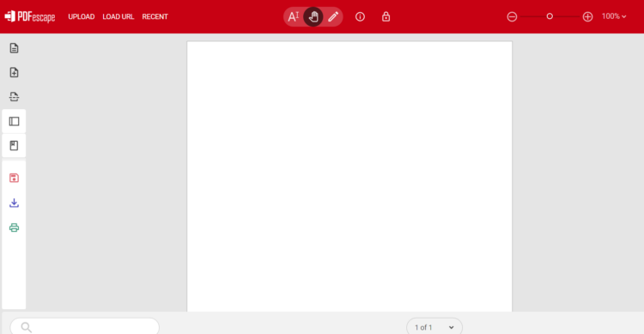644x334 pixels.
Task: Click the lock security icon
Action: 386,17
